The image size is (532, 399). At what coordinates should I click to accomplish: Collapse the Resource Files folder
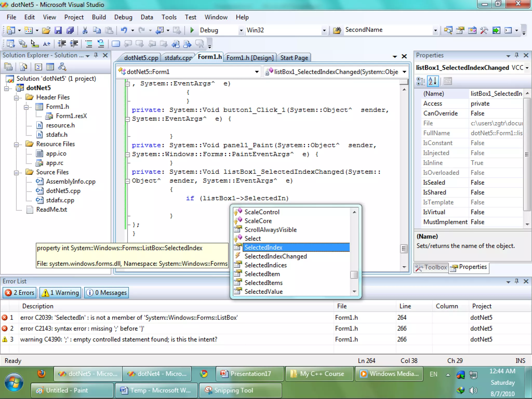tap(16, 144)
